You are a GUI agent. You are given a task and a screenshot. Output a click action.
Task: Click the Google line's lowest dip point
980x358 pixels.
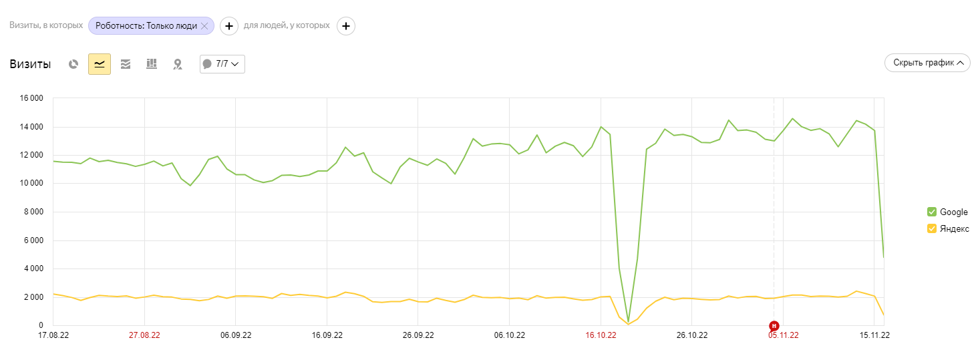628,322
